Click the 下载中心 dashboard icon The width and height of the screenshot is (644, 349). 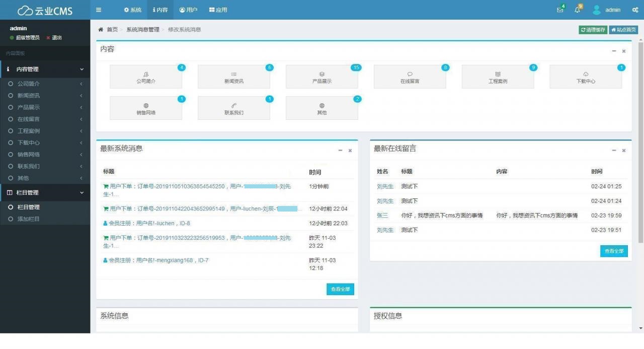point(586,77)
